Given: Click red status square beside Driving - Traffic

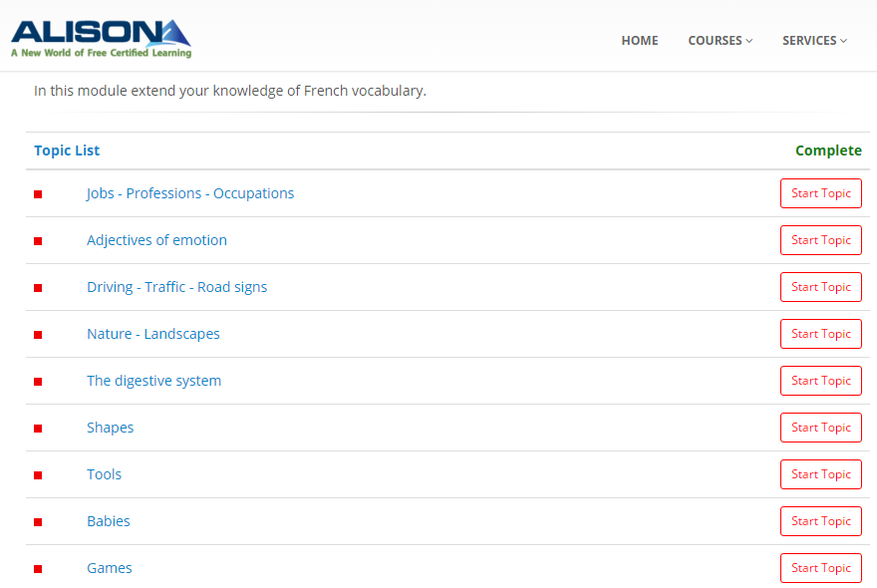Looking at the screenshot, I should pos(38,288).
